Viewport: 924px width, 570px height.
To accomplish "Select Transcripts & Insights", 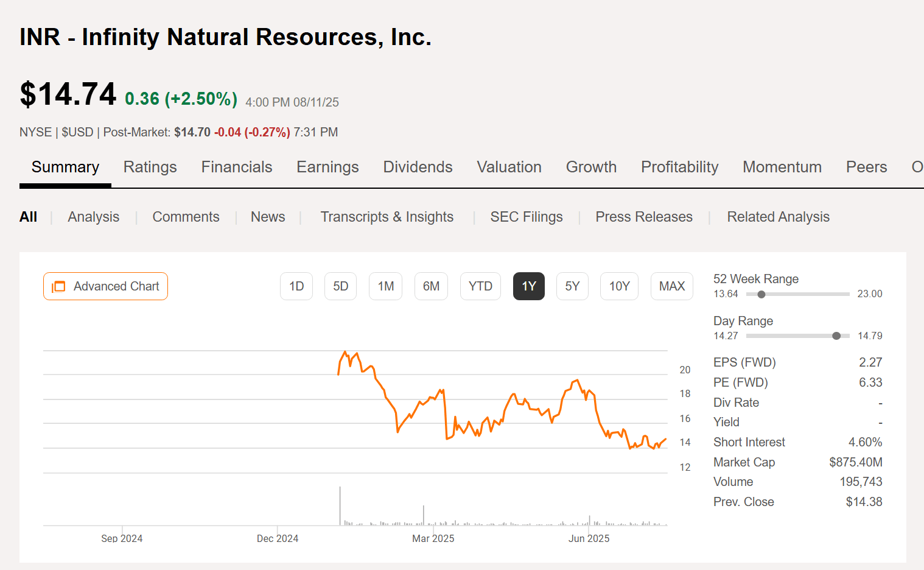I will tap(387, 217).
